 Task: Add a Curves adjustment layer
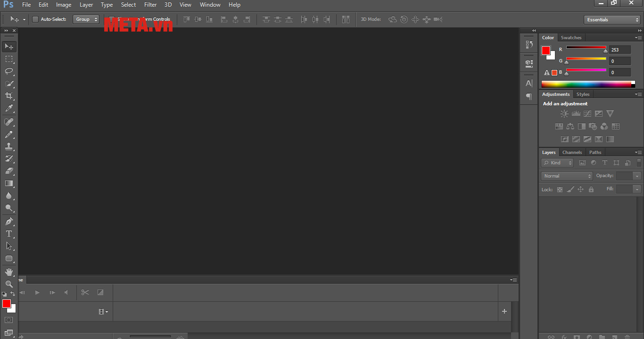pyautogui.click(x=587, y=113)
